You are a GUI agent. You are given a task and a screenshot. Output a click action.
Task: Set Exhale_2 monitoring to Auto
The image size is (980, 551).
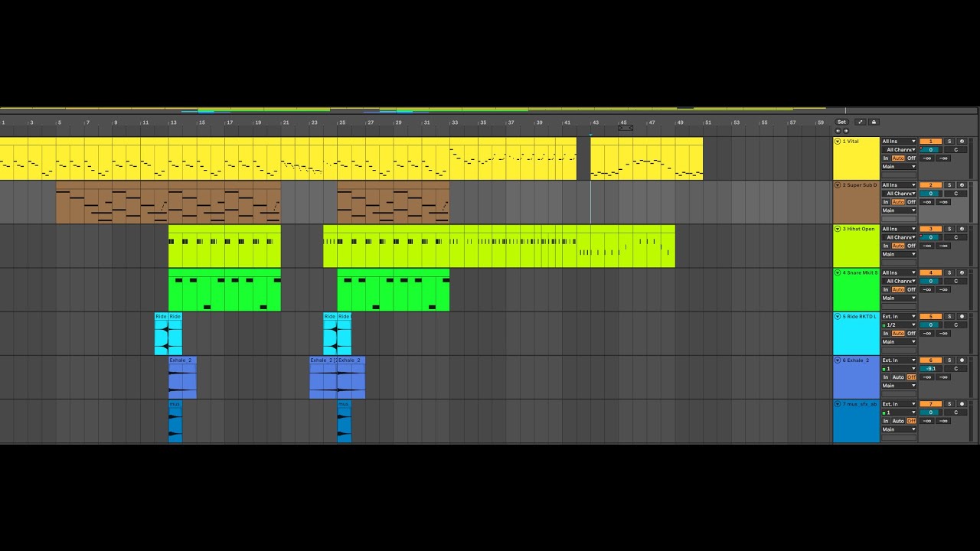[x=898, y=377]
